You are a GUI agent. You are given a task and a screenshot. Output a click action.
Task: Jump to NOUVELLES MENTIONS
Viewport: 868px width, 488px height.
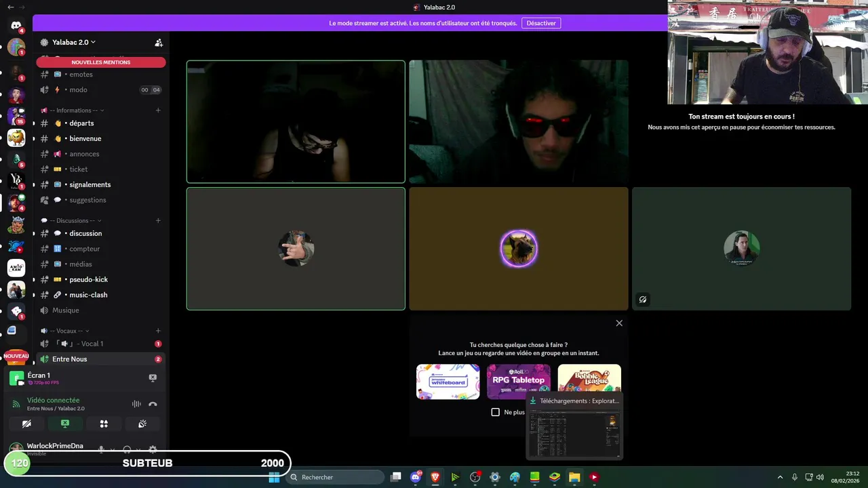(101, 62)
